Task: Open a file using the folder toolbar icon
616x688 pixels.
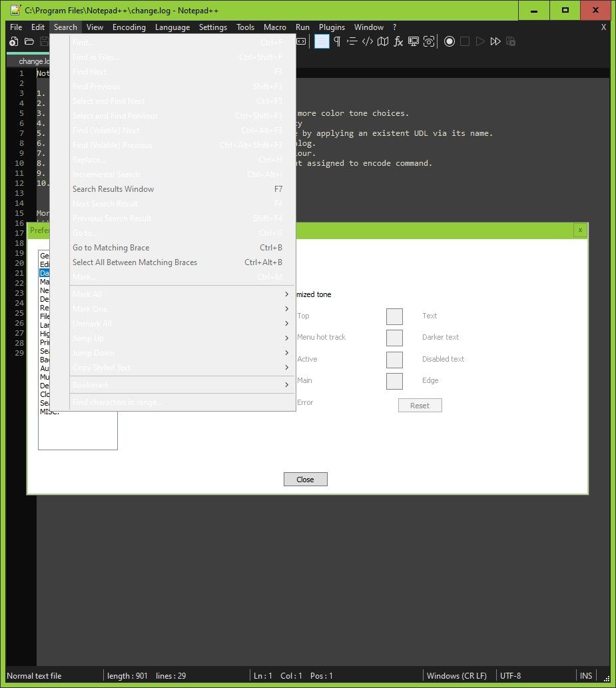Action: pyautogui.click(x=29, y=41)
